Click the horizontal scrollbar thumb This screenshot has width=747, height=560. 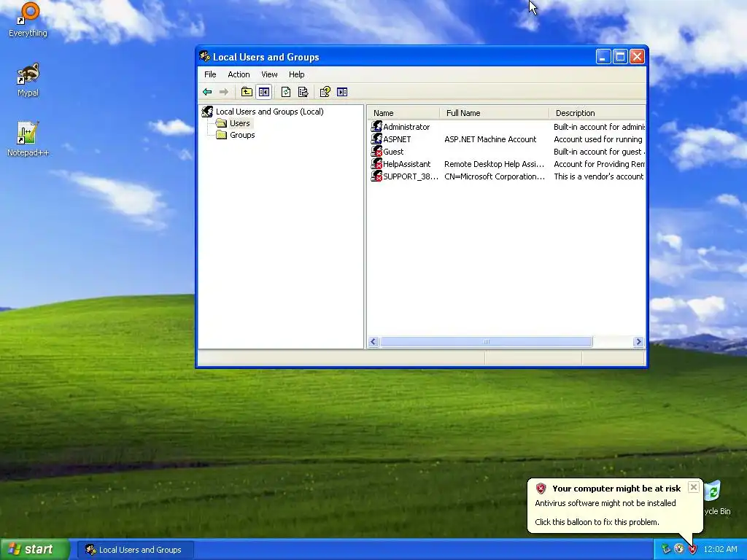point(486,341)
